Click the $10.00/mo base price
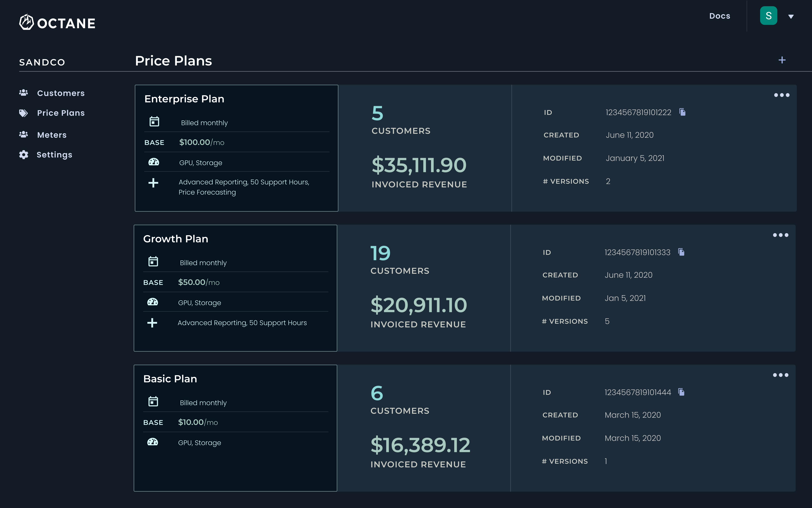 coord(198,422)
